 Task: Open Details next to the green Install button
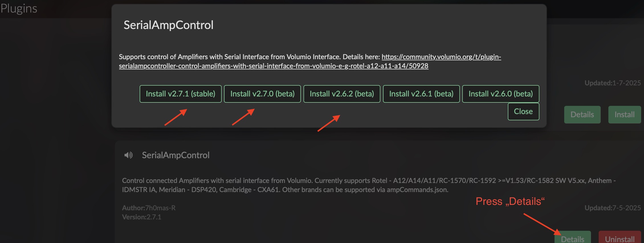tap(582, 115)
